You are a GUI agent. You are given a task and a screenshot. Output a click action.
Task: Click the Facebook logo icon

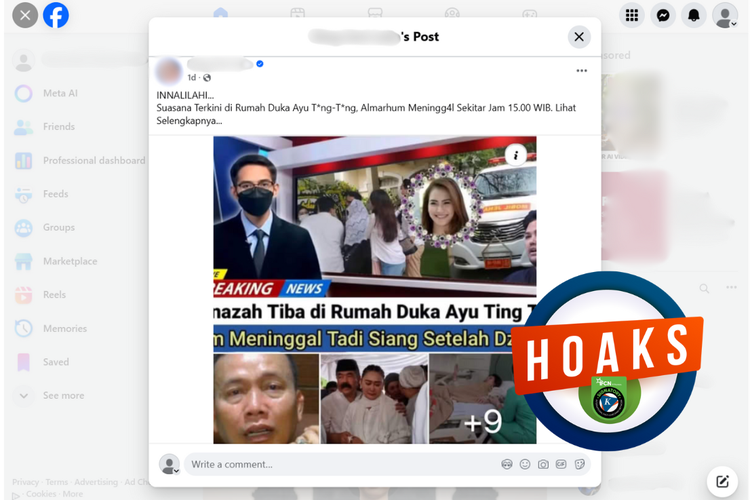[x=56, y=15]
